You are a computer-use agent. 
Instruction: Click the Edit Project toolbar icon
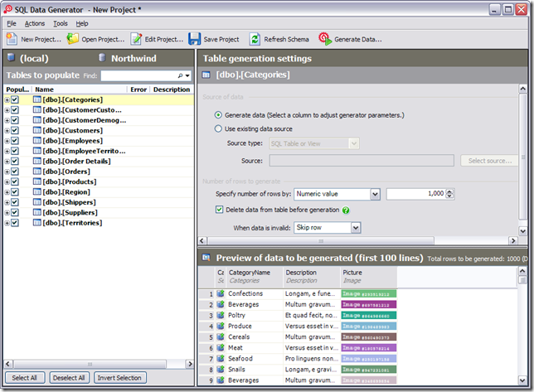(137, 39)
